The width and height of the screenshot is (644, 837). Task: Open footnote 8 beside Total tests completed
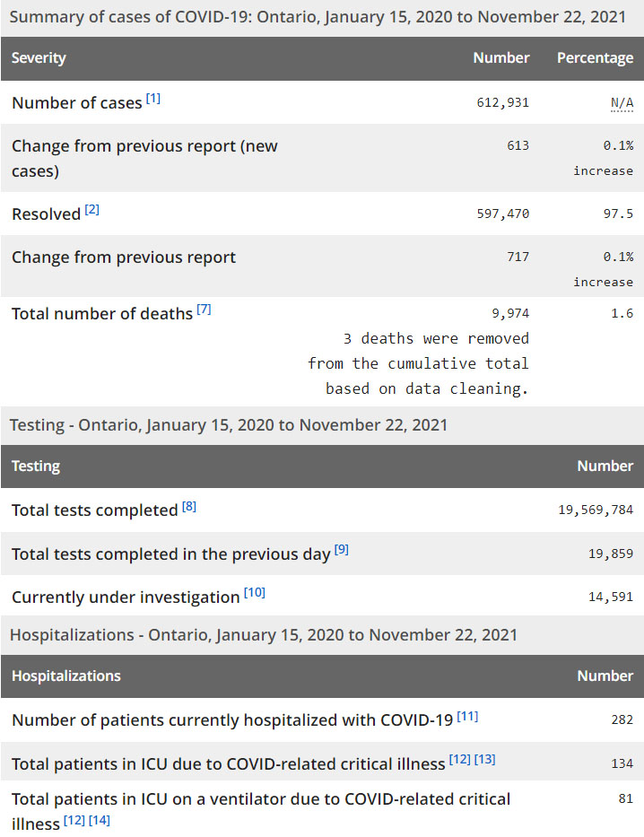[x=188, y=506]
